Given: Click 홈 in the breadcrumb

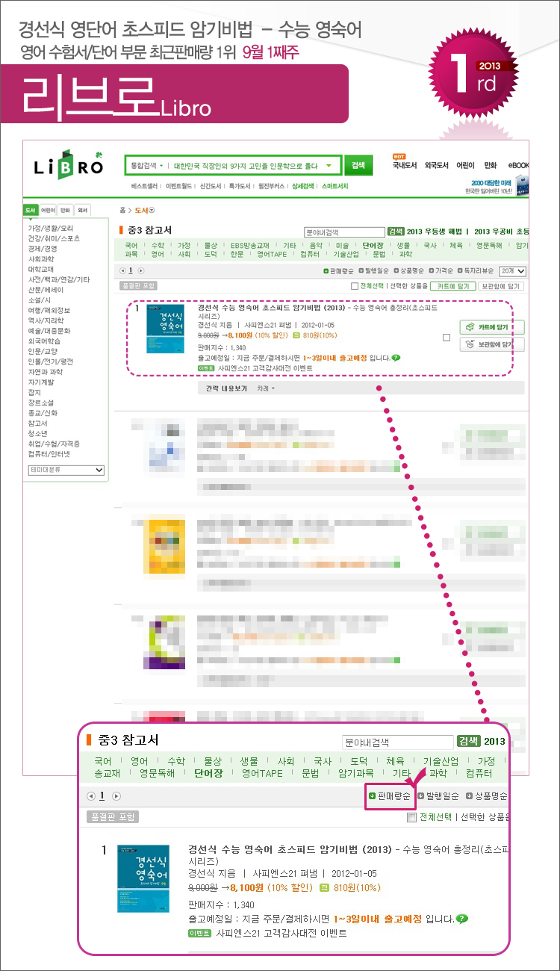Looking at the screenshot, I should (x=123, y=211).
